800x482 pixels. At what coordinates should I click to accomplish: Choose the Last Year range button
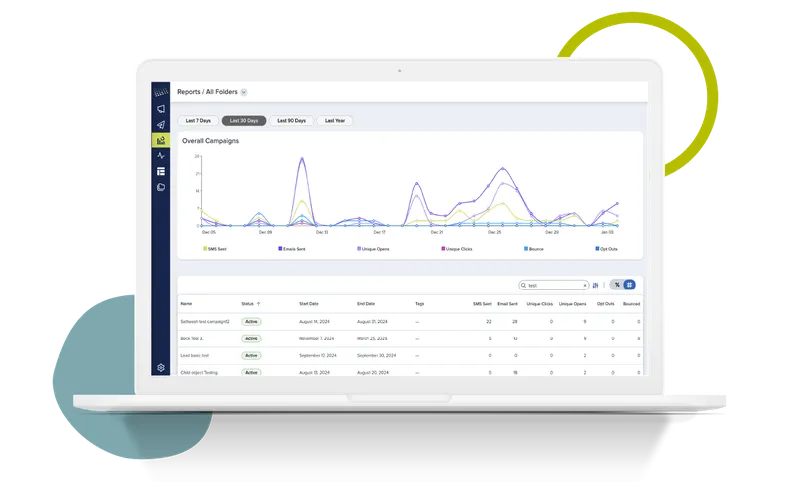coord(334,120)
